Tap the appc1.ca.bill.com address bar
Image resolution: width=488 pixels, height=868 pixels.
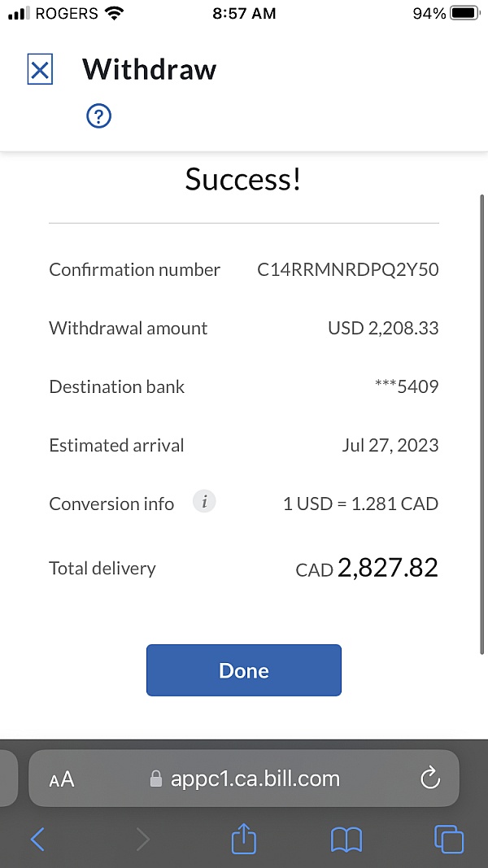[x=244, y=779]
